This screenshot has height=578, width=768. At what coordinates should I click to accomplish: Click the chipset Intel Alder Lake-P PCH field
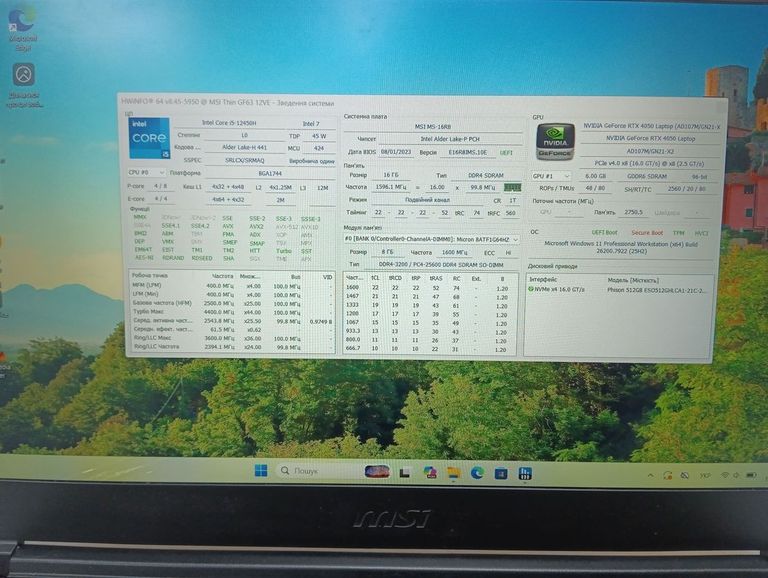click(450, 139)
